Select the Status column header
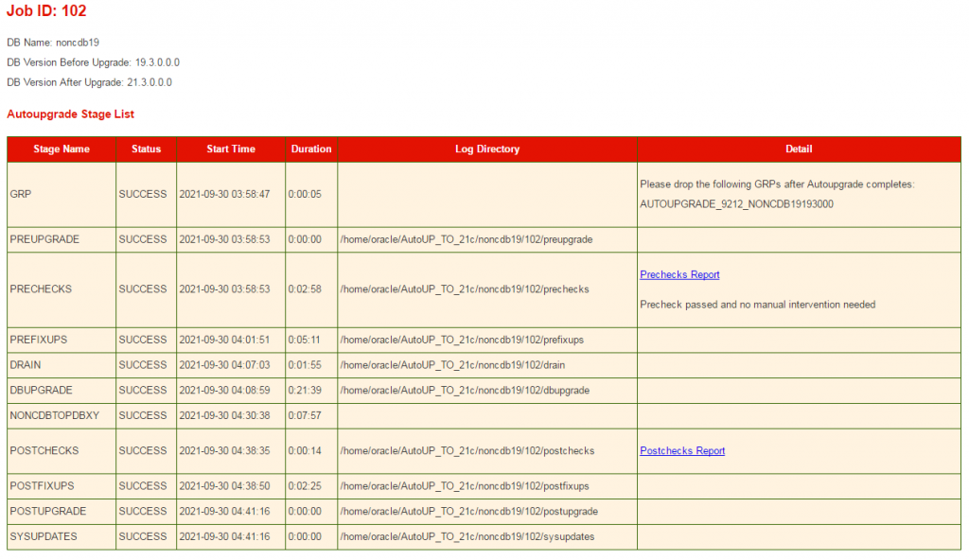Viewport: 969px width, 560px height. pos(146,149)
